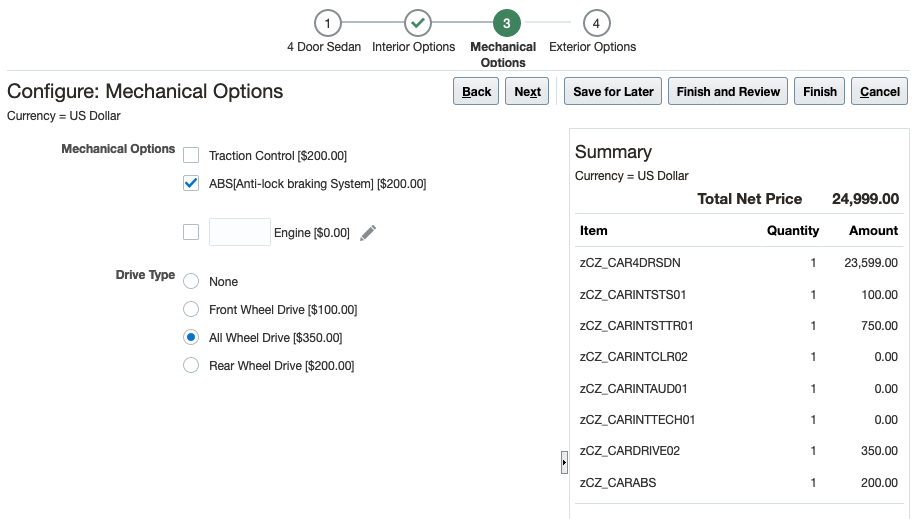
Task: Pick Rear Wheel Drive radio button
Action: [x=191, y=366]
